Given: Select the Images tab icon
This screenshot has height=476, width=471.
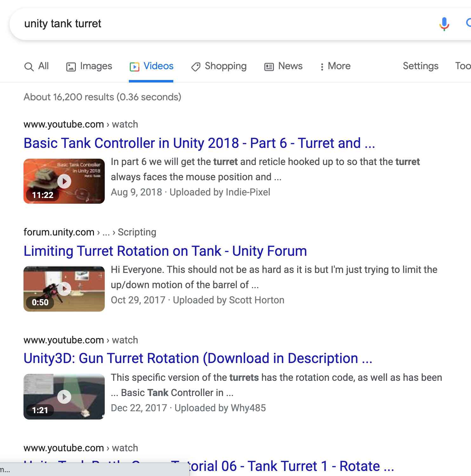Looking at the screenshot, I should [x=70, y=66].
